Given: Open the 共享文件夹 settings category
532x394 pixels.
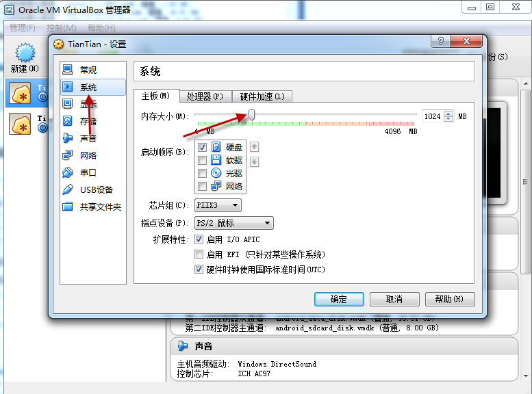Looking at the screenshot, I should point(92,207).
